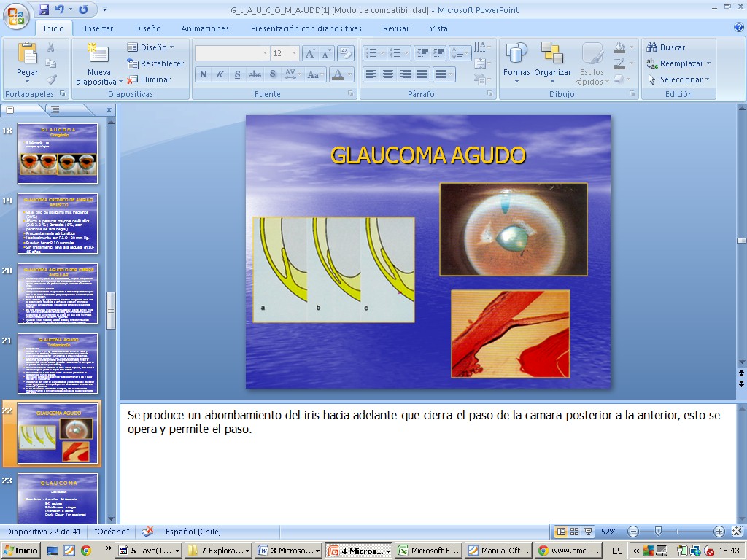Click the zoom slider in status bar

[x=658, y=532]
